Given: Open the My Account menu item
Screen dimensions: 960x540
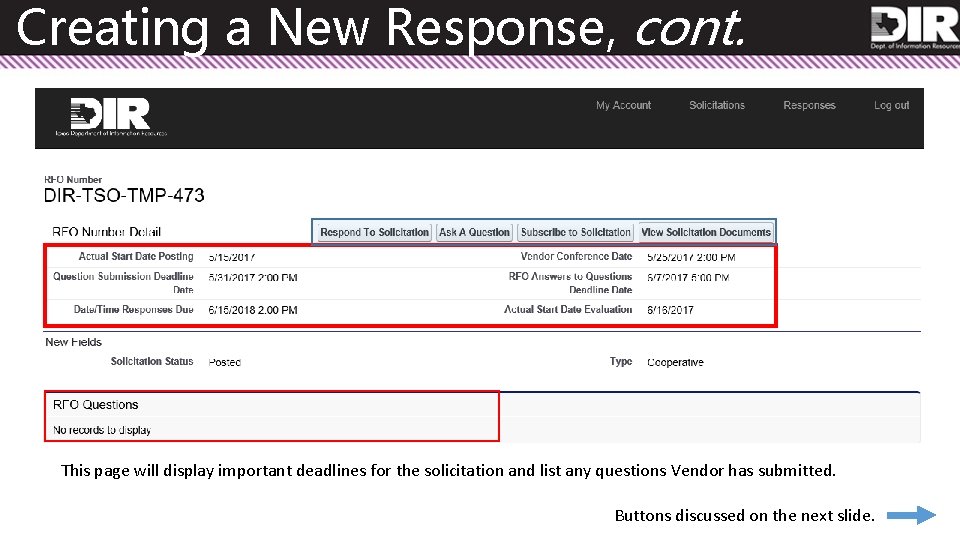Looking at the screenshot, I should 623,105.
